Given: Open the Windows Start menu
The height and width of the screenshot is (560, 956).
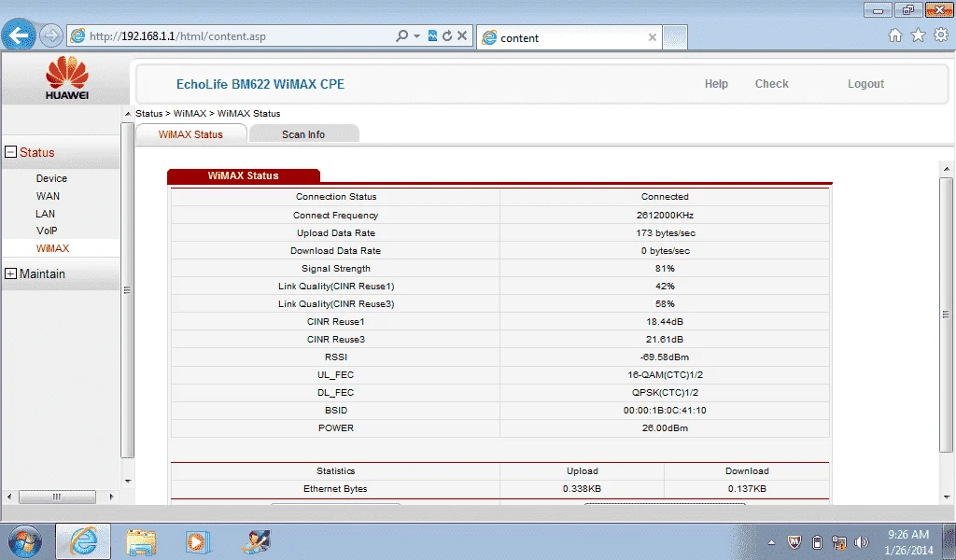Looking at the screenshot, I should click(x=24, y=541).
